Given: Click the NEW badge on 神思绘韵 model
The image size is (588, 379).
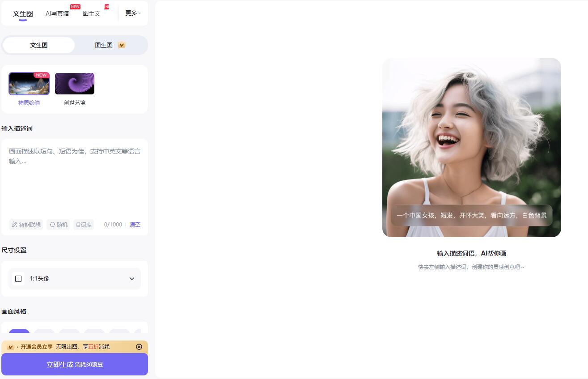Looking at the screenshot, I should coord(41,75).
